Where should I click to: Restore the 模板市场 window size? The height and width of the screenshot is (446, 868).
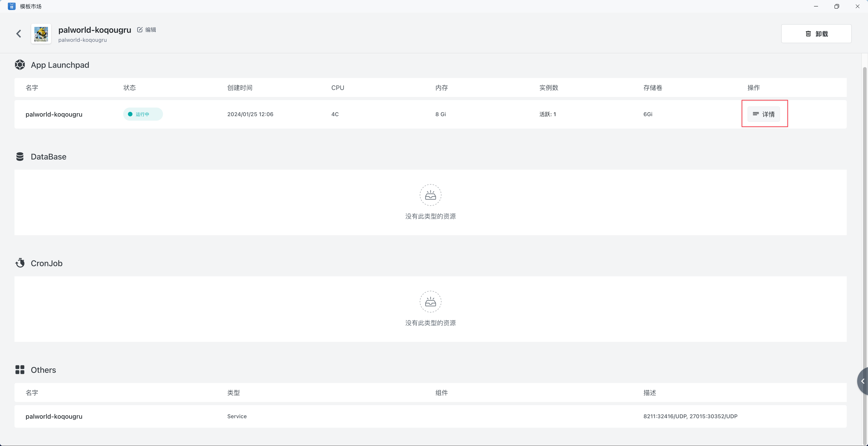pos(837,6)
